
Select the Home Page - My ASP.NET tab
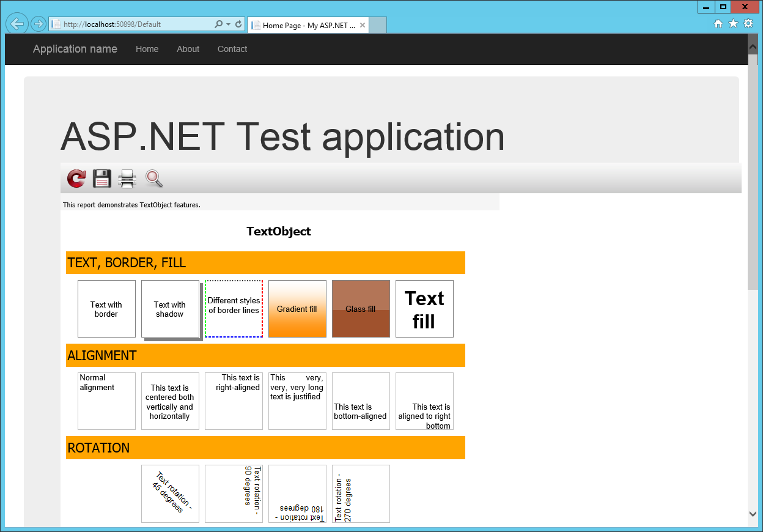point(308,25)
